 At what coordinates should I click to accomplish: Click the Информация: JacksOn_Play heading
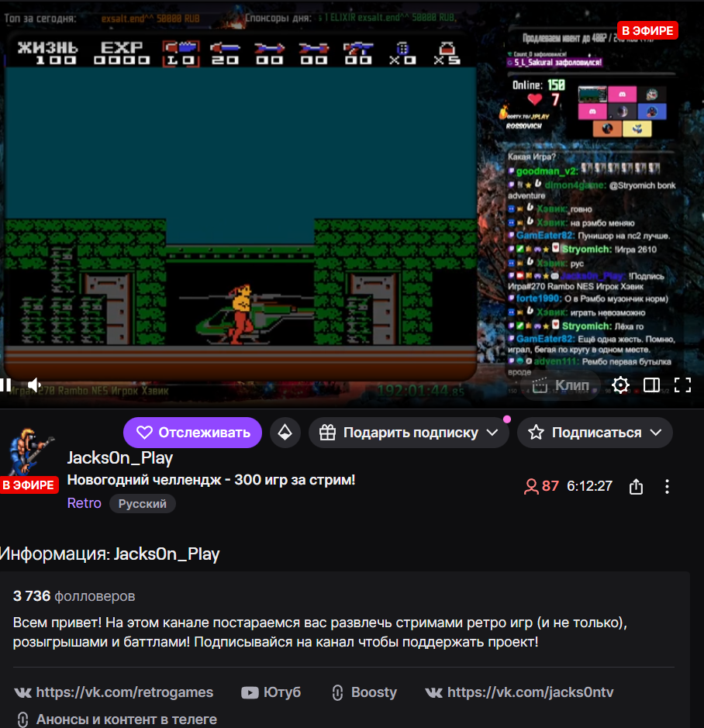coord(109,554)
